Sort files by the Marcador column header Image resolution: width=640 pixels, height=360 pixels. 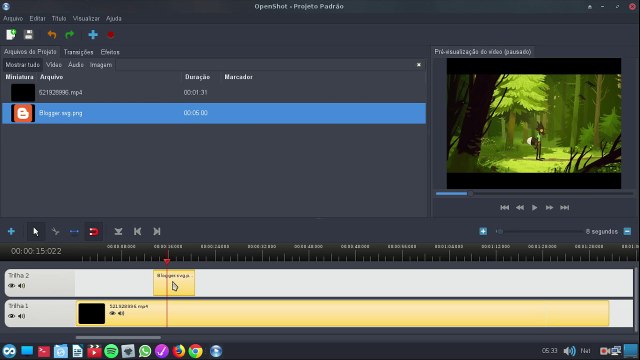pyautogui.click(x=238, y=77)
